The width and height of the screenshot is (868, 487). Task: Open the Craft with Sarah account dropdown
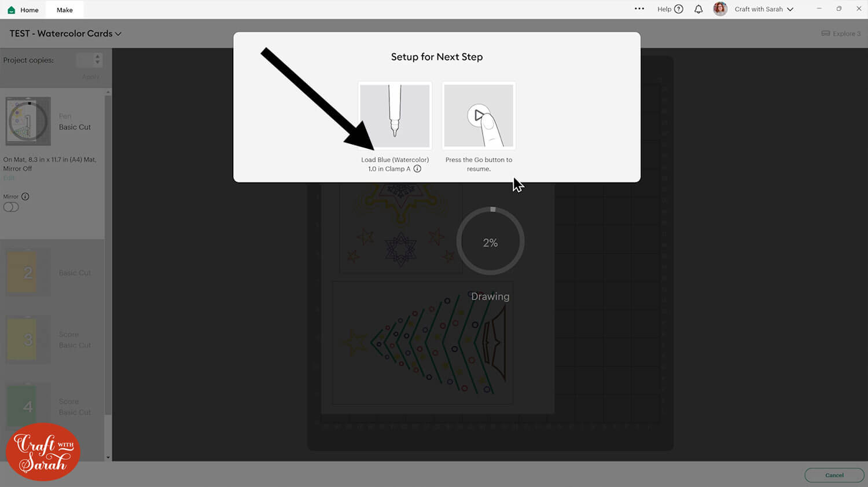pyautogui.click(x=790, y=9)
